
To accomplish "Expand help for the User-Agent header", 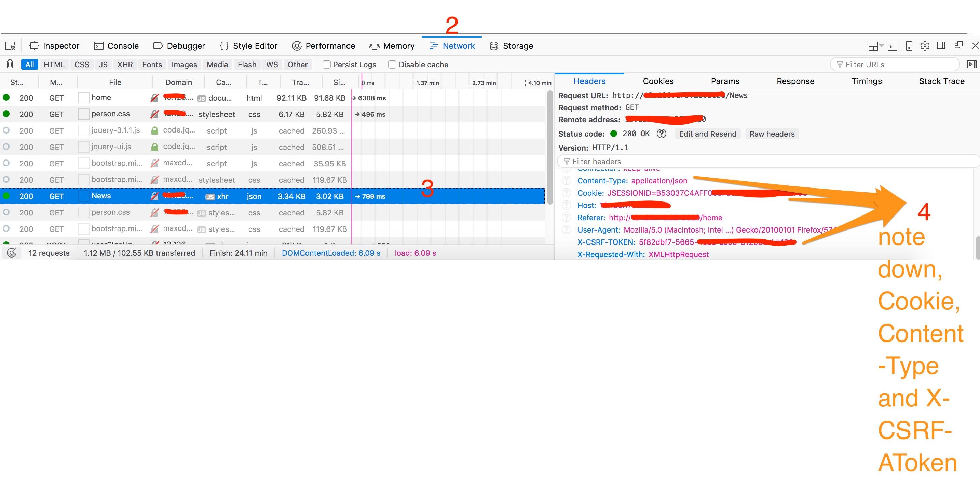I will coord(567,229).
